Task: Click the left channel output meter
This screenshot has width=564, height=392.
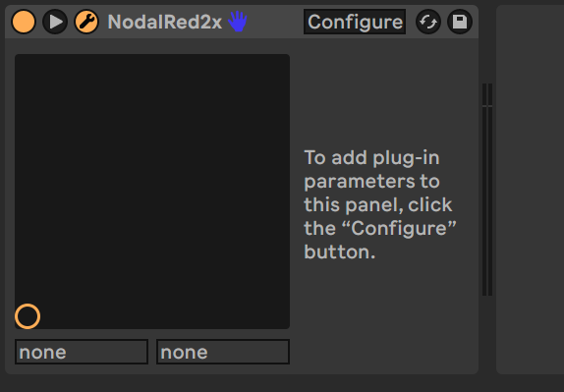Action: coord(484,190)
